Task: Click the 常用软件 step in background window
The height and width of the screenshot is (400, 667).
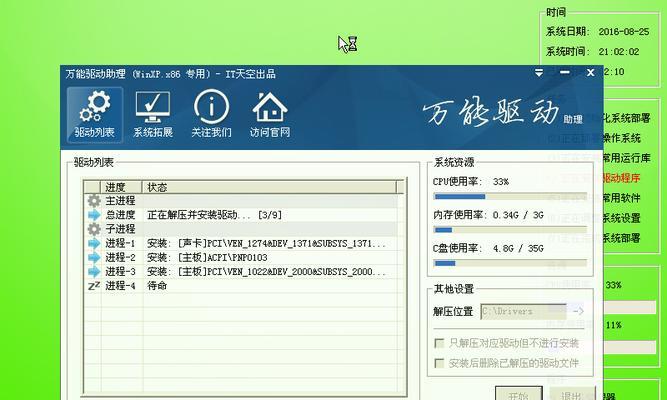Action: pyautogui.click(x=621, y=198)
